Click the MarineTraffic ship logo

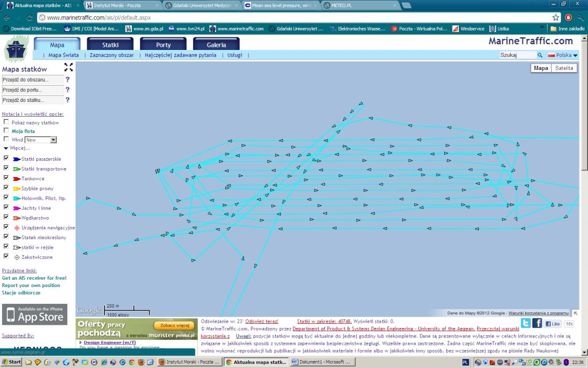(17, 49)
